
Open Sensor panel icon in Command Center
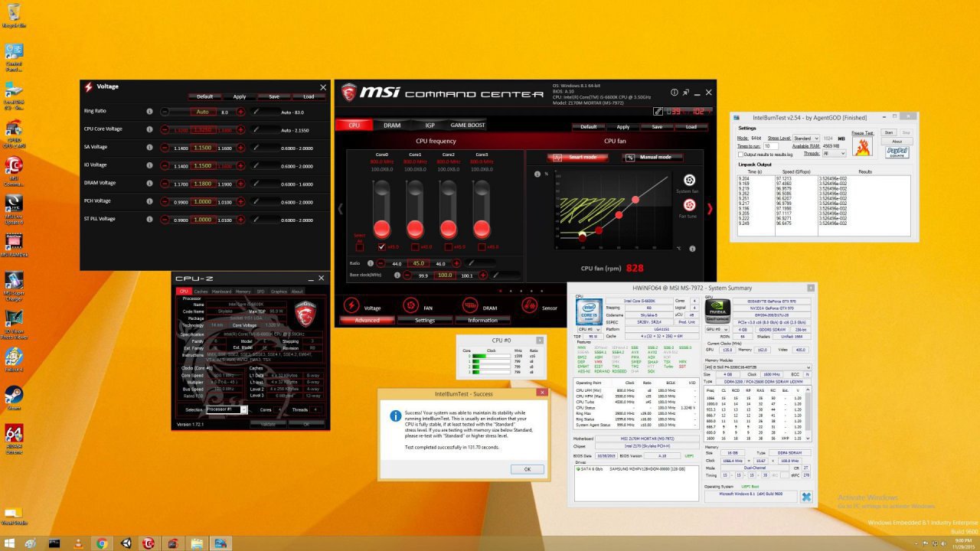pyautogui.click(x=528, y=305)
